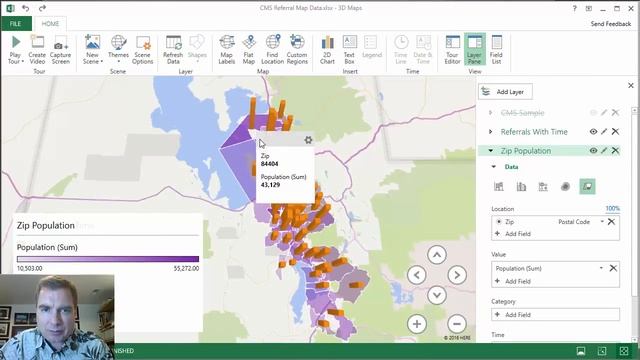Select clustered column visualization type
The height and width of the screenshot is (360, 640).
(521, 187)
